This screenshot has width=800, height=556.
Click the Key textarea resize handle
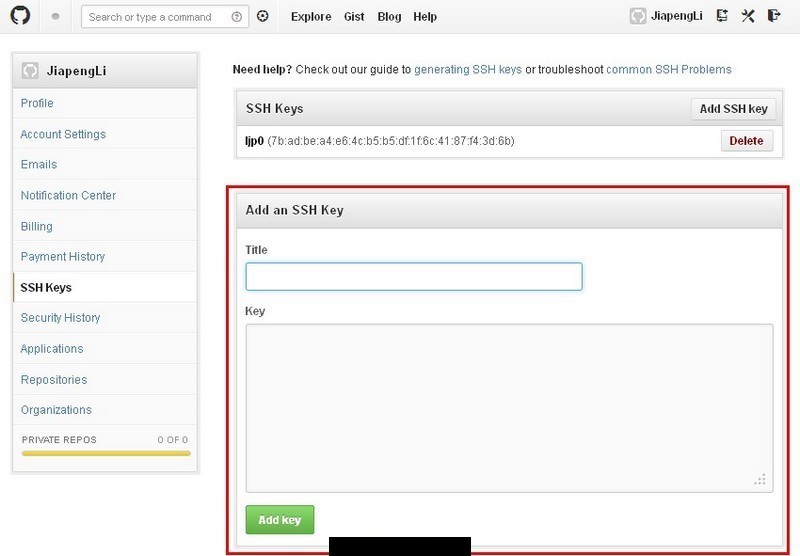tap(760, 479)
